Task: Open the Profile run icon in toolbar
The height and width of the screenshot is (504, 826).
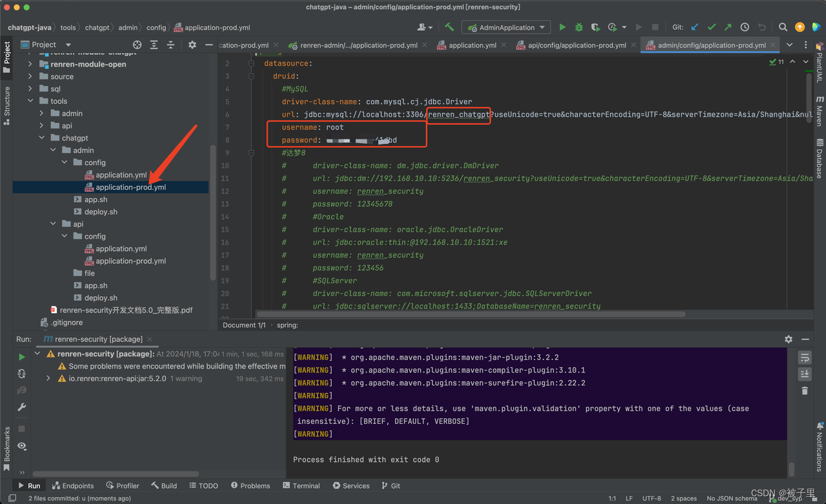Action: coord(612,27)
